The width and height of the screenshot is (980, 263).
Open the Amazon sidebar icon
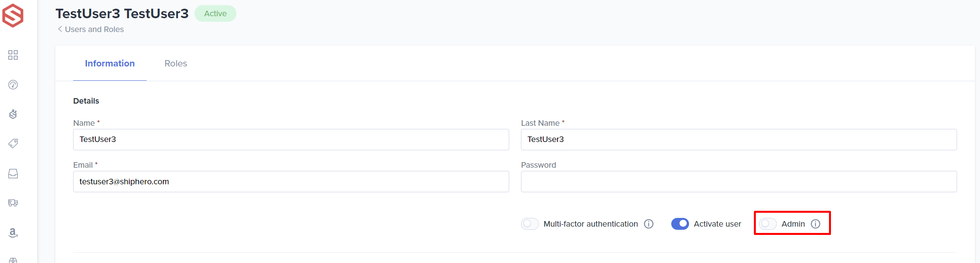coord(13,233)
